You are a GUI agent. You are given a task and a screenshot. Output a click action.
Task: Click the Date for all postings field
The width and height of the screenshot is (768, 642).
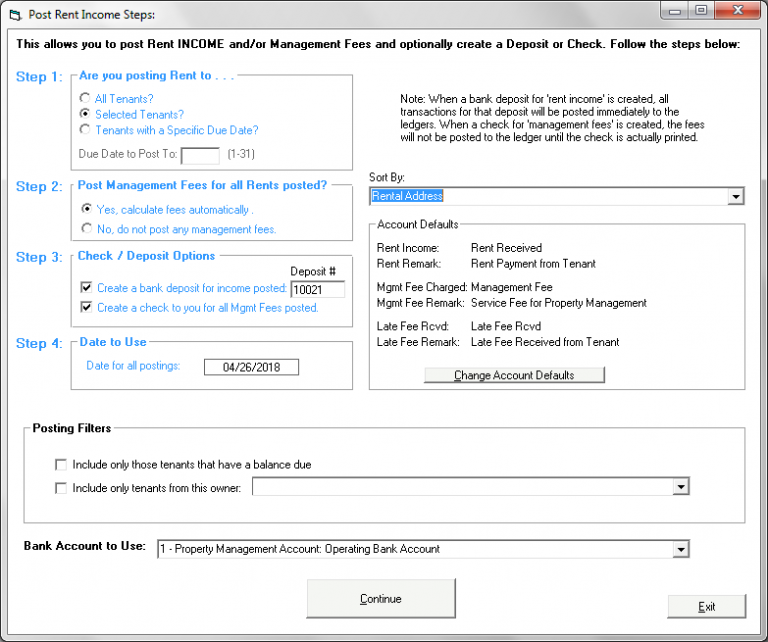pos(251,367)
